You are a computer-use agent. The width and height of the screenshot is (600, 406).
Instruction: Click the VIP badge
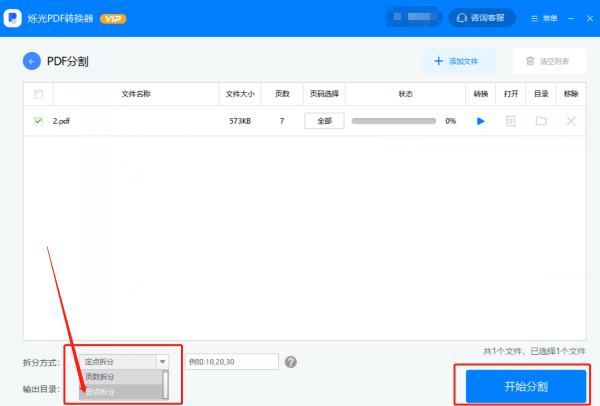coord(113,19)
